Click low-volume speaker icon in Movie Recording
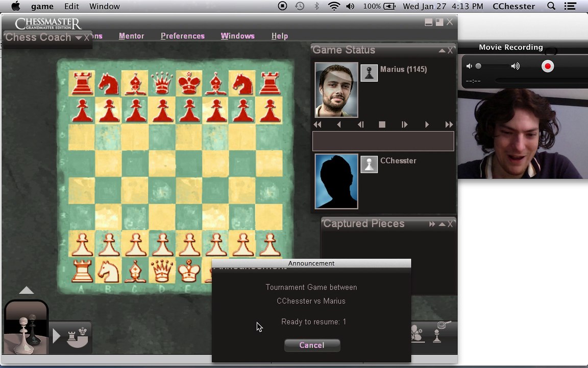 coord(469,66)
